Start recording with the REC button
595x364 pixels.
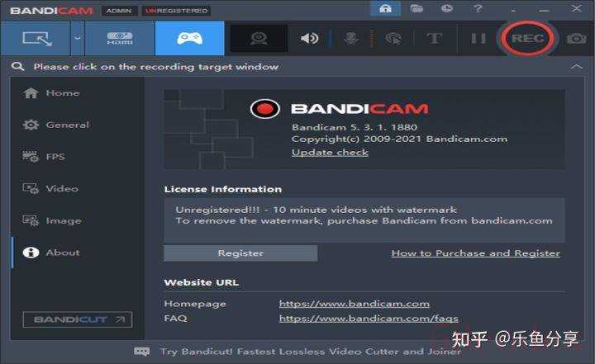point(527,38)
